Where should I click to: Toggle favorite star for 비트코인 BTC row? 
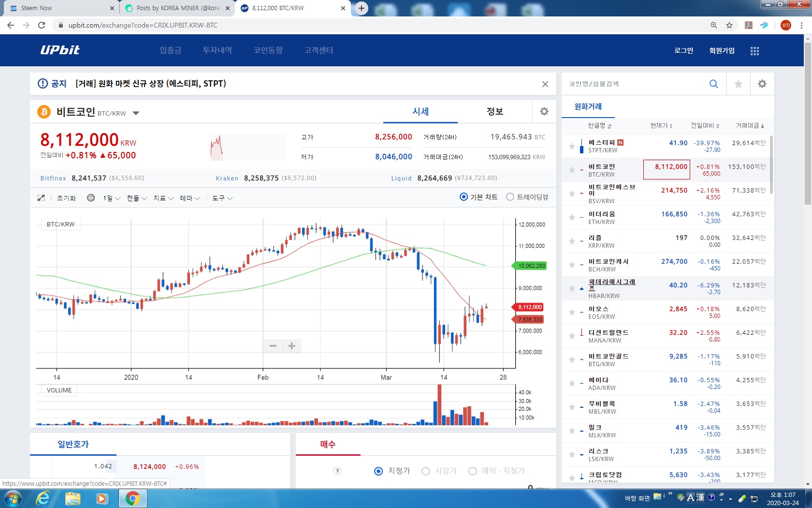point(572,170)
